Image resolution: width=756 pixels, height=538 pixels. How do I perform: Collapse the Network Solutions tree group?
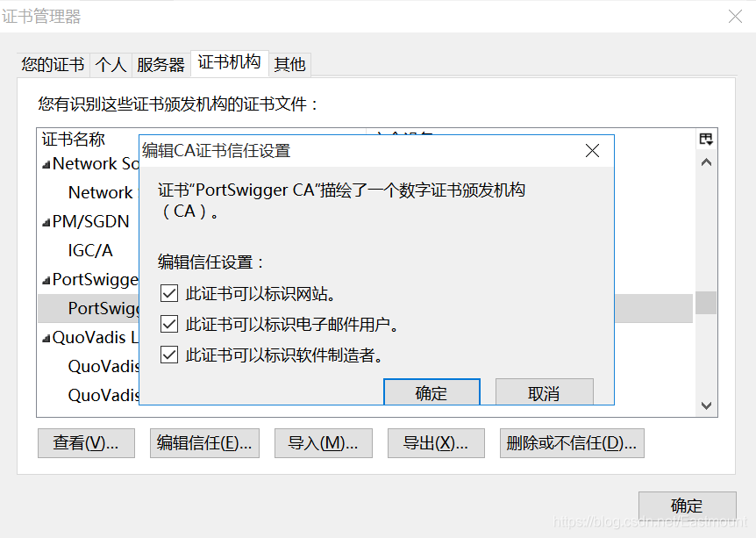(46, 165)
